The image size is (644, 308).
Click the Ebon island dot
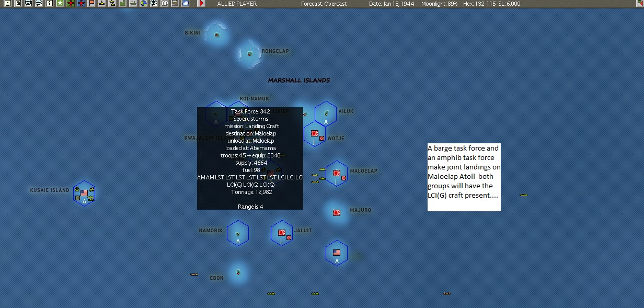(x=238, y=272)
